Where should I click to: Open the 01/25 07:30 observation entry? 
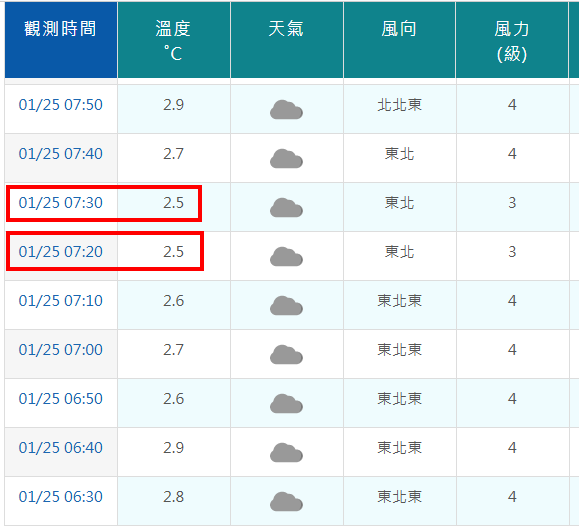61,203
